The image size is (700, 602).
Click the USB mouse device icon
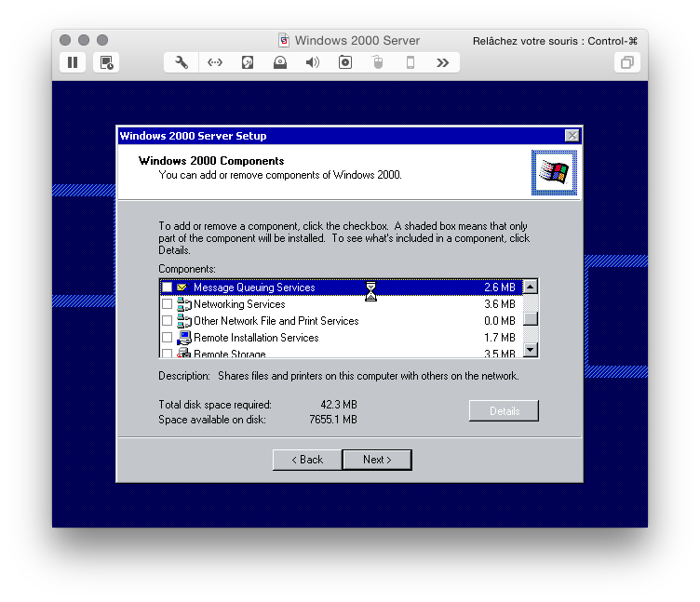point(378,62)
